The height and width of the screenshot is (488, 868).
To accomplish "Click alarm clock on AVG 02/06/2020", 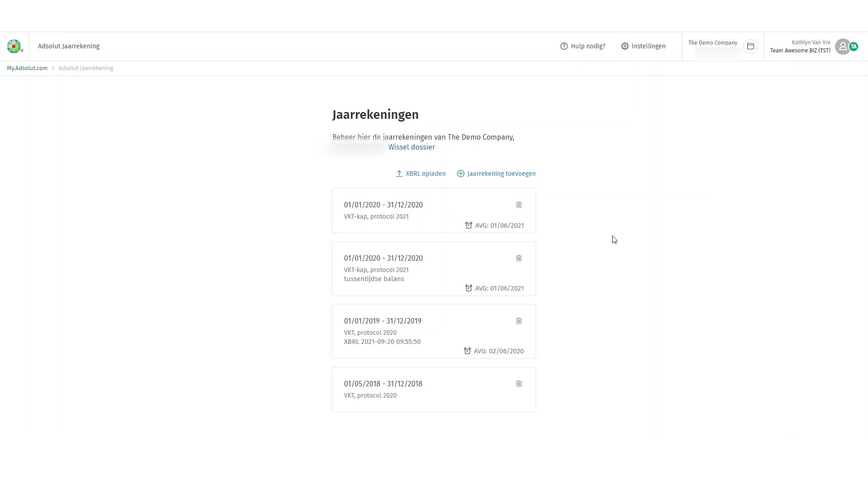I will point(467,351).
